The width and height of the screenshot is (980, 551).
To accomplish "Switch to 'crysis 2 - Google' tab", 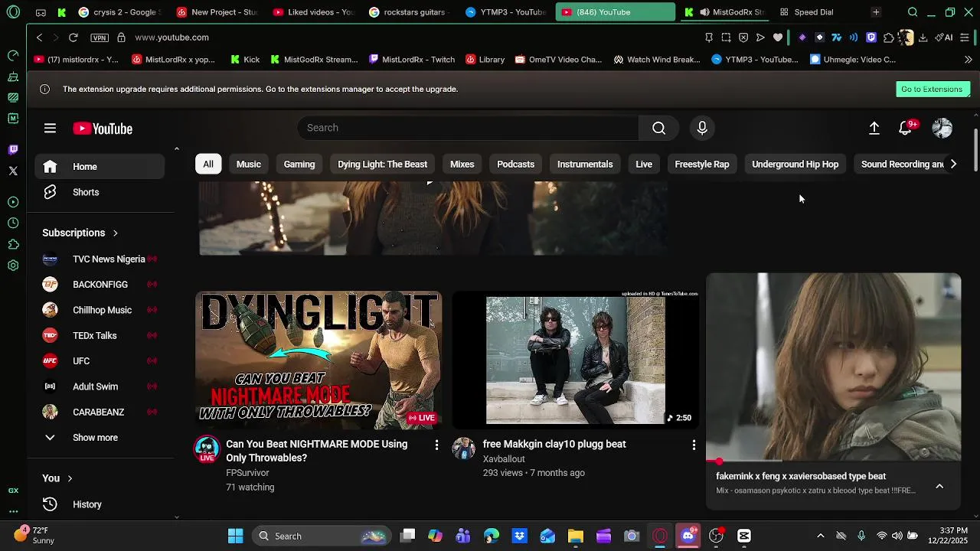I will click(x=119, y=12).
